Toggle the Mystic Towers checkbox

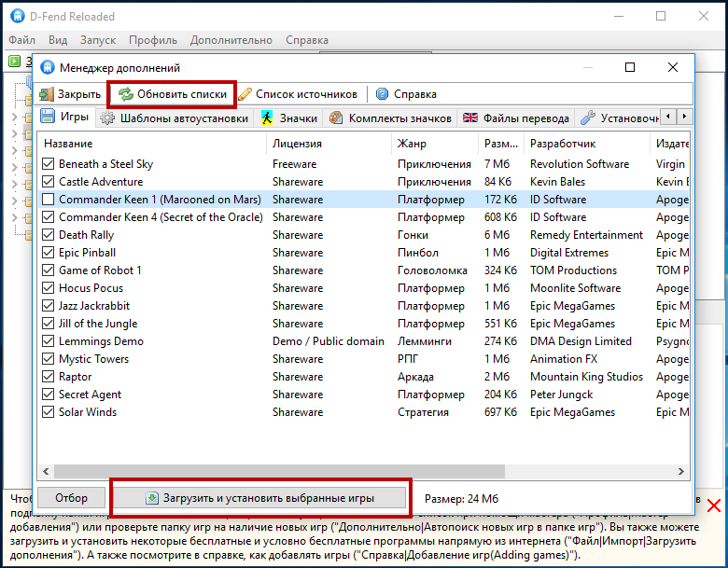pyautogui.click(x=48, y=359)
